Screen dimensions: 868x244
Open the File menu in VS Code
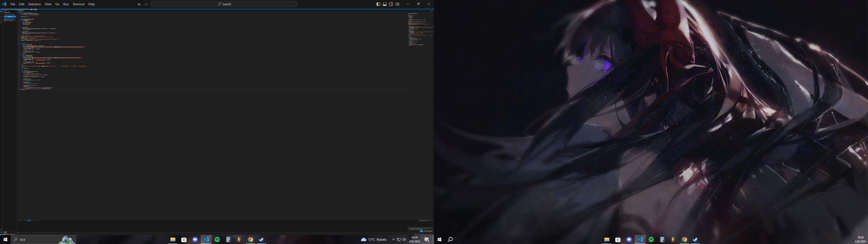(13, 4)
